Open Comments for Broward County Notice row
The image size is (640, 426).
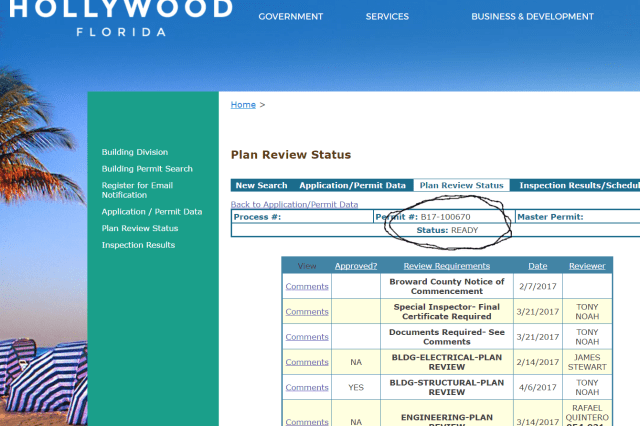pos(307,286)
